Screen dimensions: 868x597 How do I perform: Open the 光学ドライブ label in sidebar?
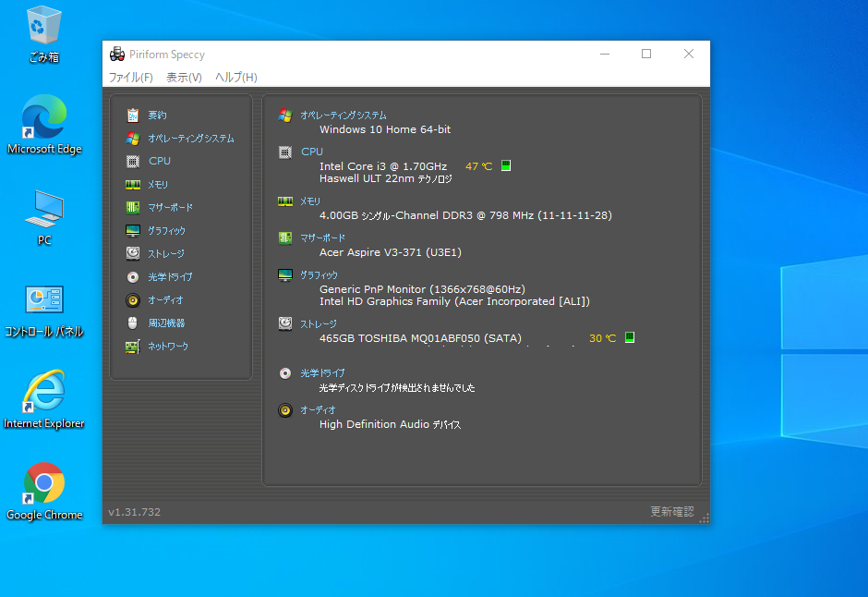click(170, 277)
